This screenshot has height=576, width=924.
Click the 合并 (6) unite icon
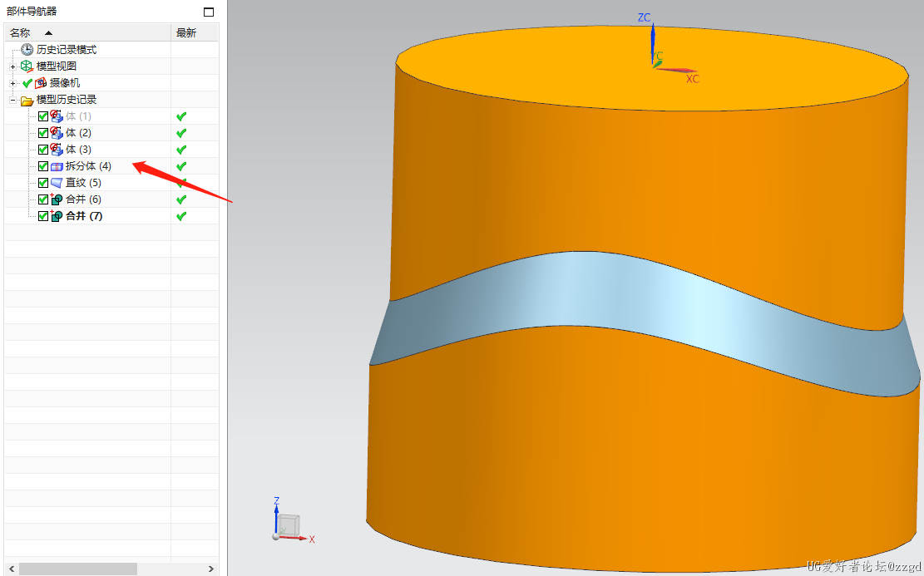point(57,199)
